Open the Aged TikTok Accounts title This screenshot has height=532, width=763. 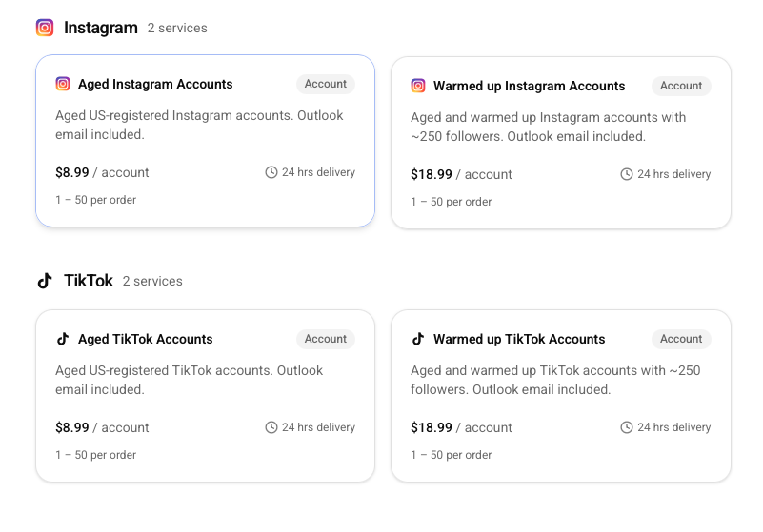146,339
